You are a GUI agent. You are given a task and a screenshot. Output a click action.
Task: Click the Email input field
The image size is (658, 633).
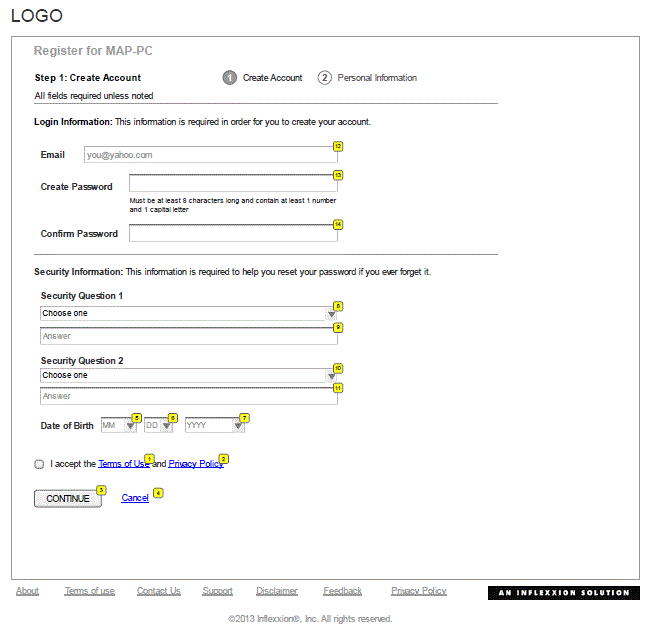(x=211, y=155)
